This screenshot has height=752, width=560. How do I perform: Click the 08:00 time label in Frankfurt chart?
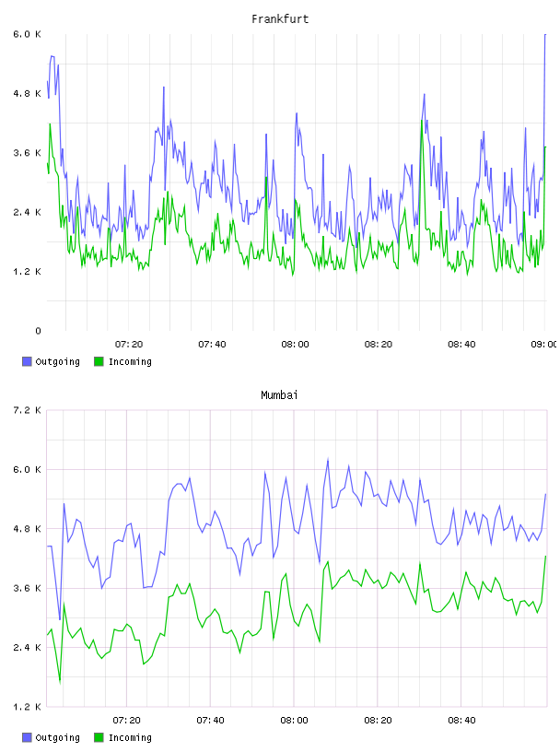pyautogui.click(x=296, y=345)
